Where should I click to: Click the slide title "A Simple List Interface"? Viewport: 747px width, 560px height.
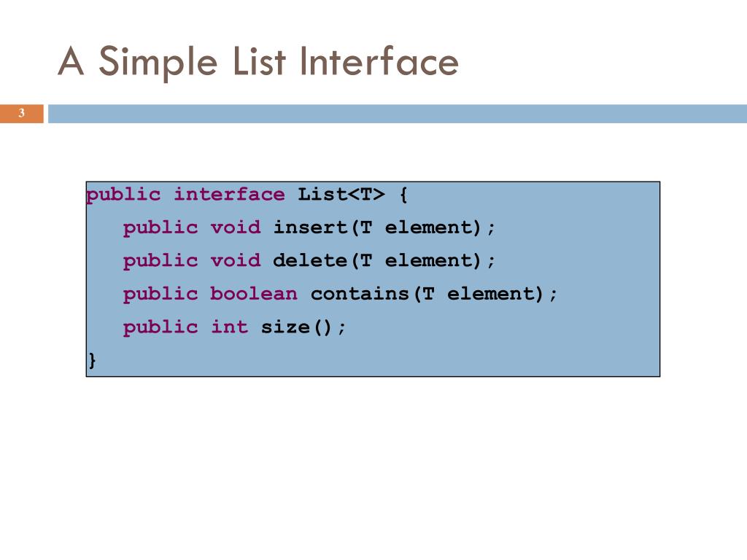pyautogui.click(x=258, y=62)
